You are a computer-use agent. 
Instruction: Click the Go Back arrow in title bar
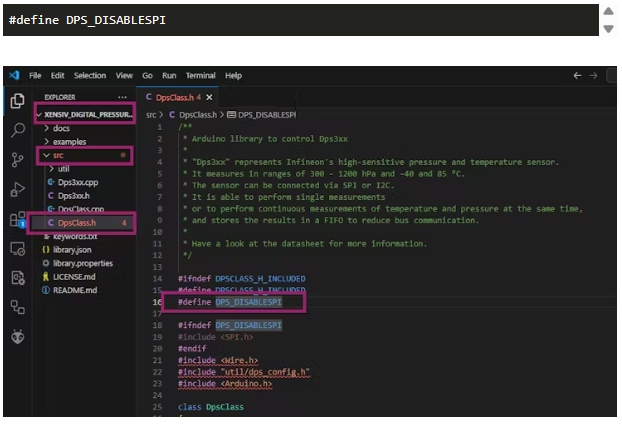[577, 75]
